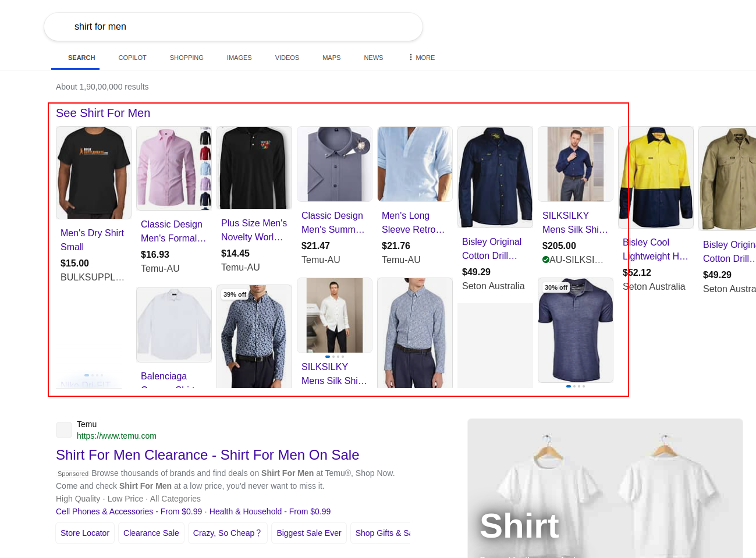
Task: Click 'Classic Design Men's Summ…' product title
Action: click(x=333, y=222)
